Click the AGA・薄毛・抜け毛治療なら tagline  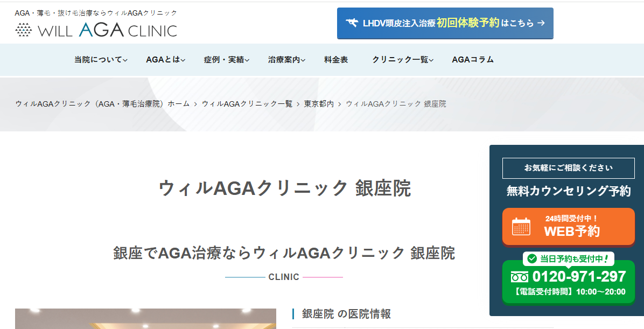(96, 13)
